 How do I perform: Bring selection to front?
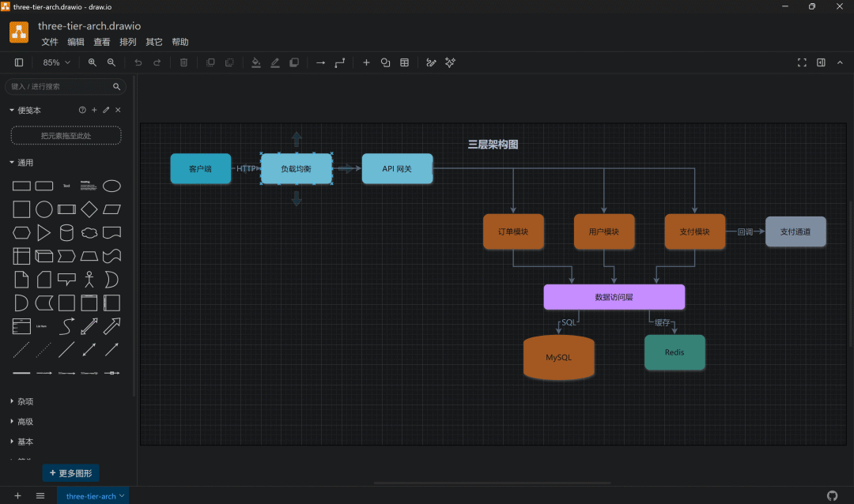click(x=211, y=62)
